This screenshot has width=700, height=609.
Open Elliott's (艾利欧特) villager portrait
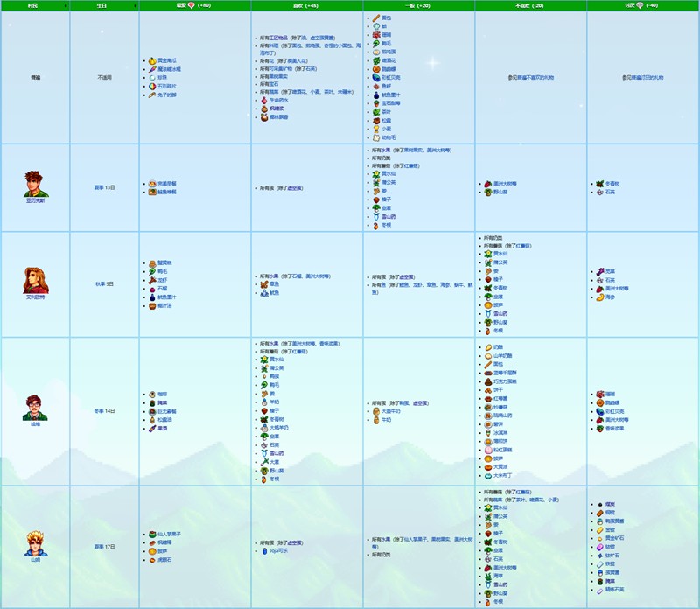36,279
